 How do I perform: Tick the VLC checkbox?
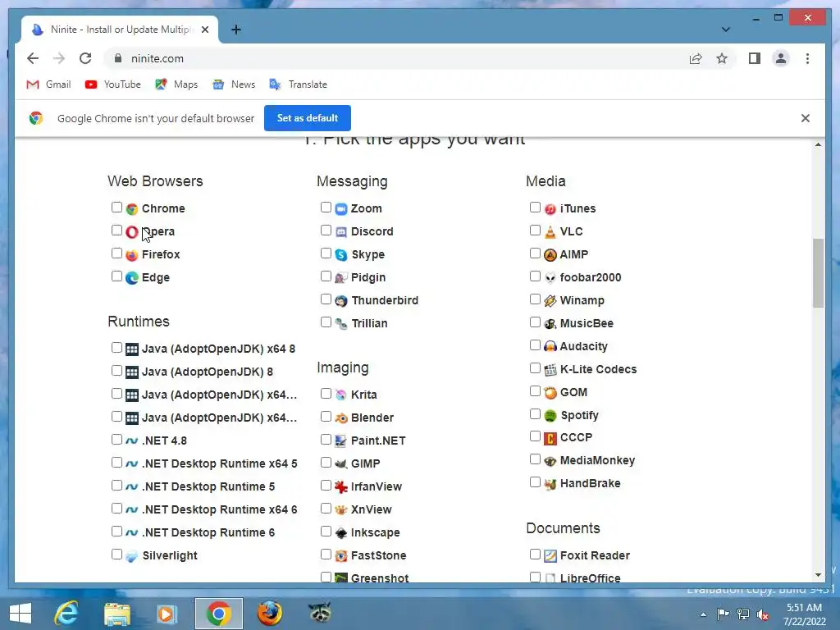[x=535, y=231]
